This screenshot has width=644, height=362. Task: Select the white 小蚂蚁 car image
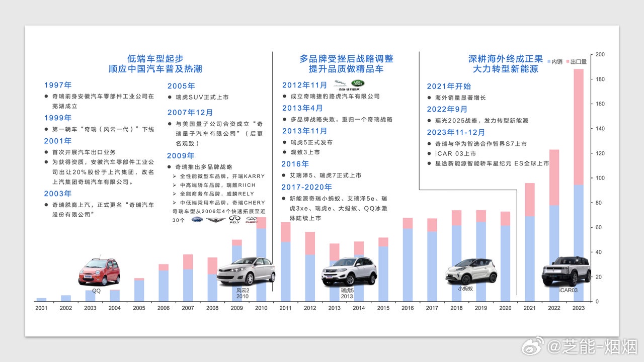point(471,271)
